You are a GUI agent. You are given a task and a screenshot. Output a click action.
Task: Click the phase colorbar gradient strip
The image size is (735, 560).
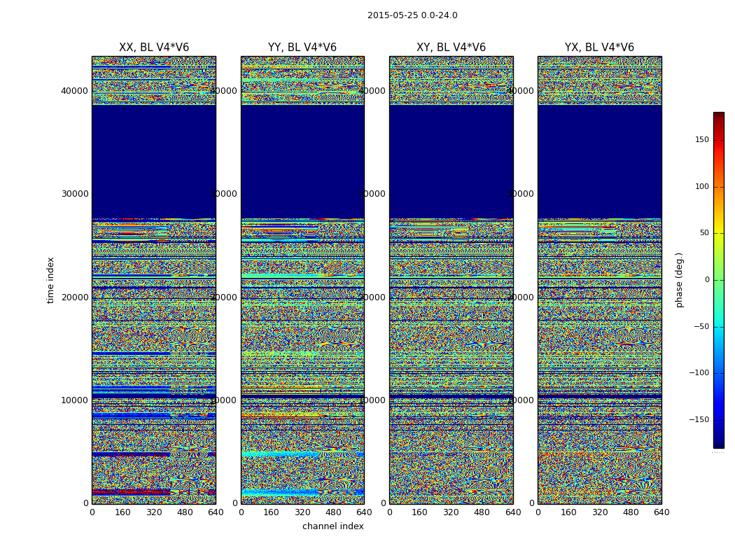719,280
